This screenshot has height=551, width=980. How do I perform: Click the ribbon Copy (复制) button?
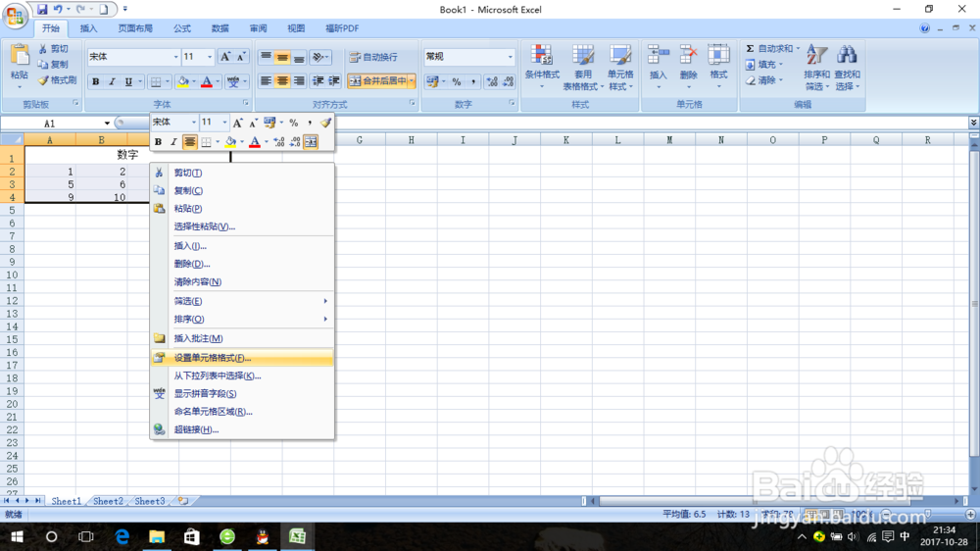click(x=53, y=65)
